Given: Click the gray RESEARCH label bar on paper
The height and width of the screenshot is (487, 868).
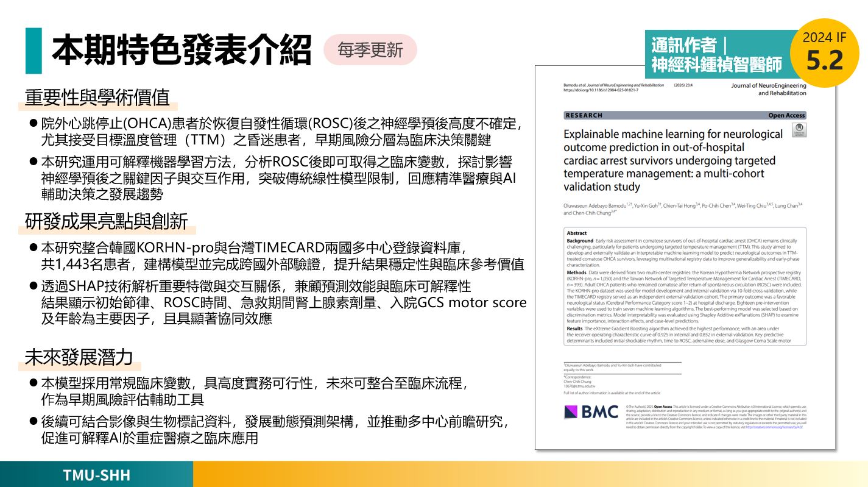Looking at the screenshot, I should [x=685, y=115].
